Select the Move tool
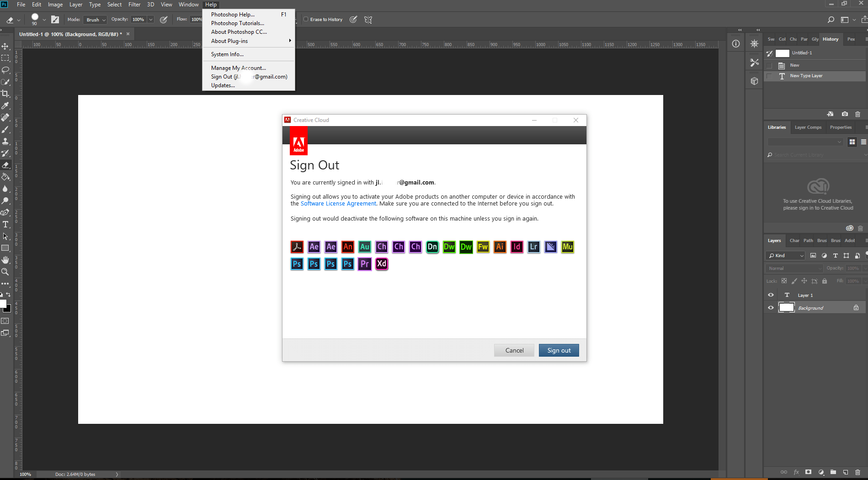This screenshot has height=480, width=868. [x=5, y=47]
